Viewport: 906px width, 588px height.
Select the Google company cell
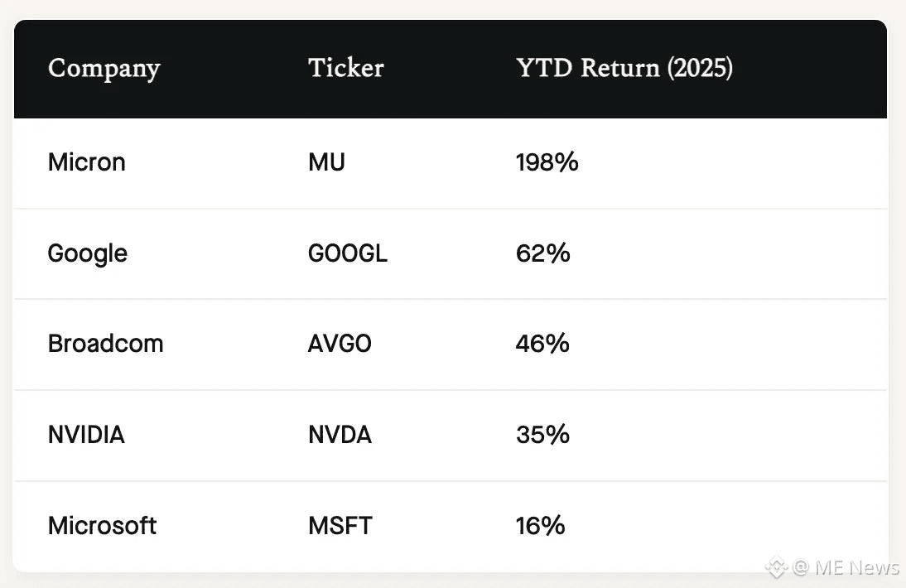[x=88, y=253]
